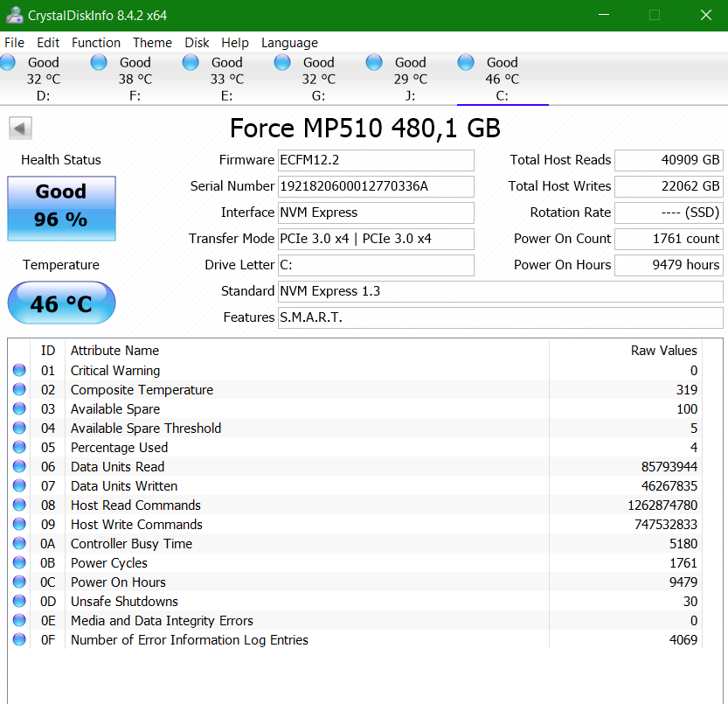
Task: Click raw value 4069
Action: (683, 640)
